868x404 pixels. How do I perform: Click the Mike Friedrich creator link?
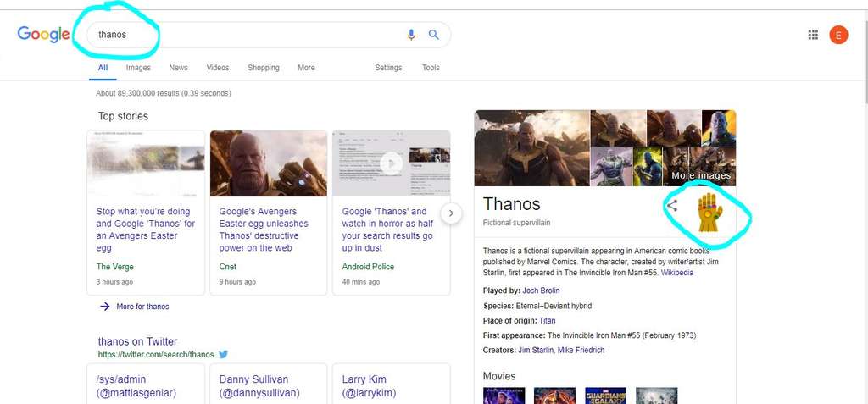click(581, 351)
